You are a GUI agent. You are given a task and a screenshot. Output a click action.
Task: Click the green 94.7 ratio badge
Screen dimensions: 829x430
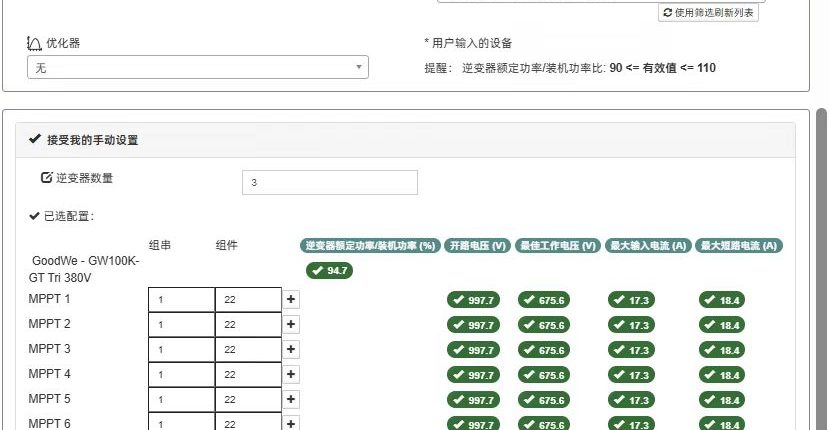[x=329, y=270]
